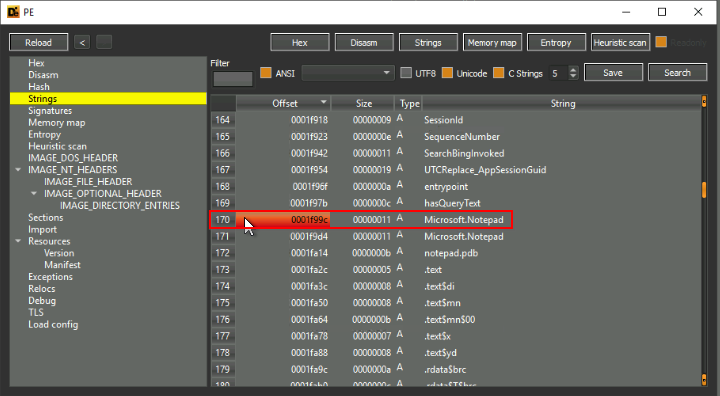
Task: Go back with the < button
Action: pyautogui.click(x=82, y=42)
